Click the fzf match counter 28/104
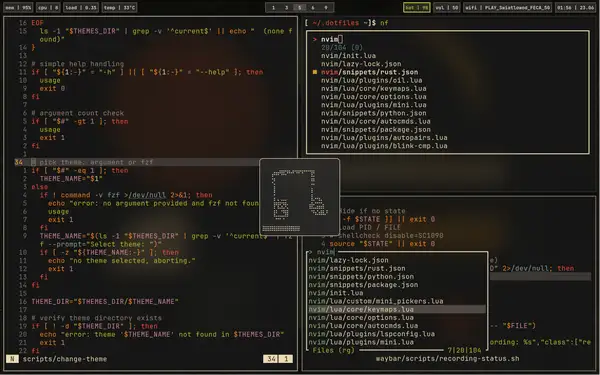 click(342, 47)
